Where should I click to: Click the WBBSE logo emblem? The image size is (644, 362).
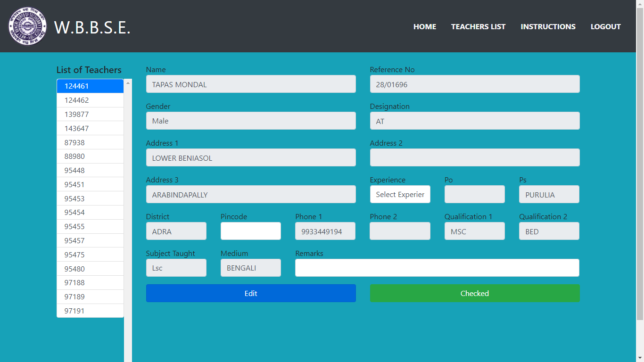(27, 26)
